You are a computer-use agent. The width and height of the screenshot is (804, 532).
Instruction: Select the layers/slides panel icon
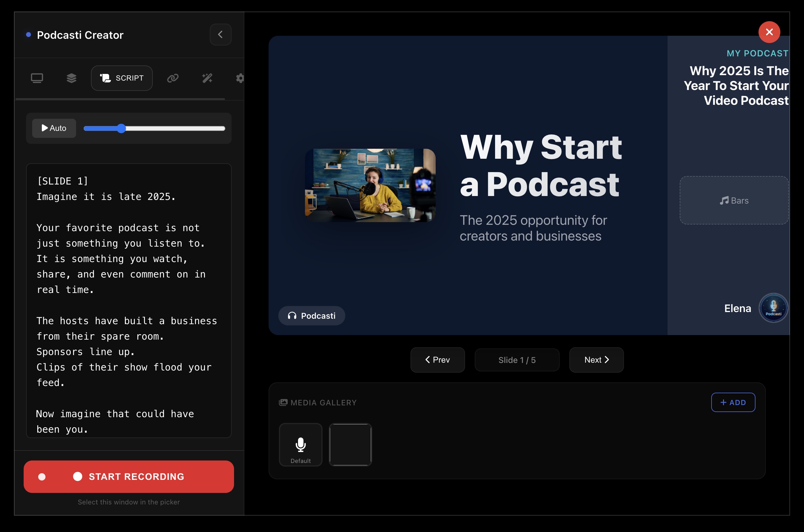pyautogui.click(x=71, y=78)
